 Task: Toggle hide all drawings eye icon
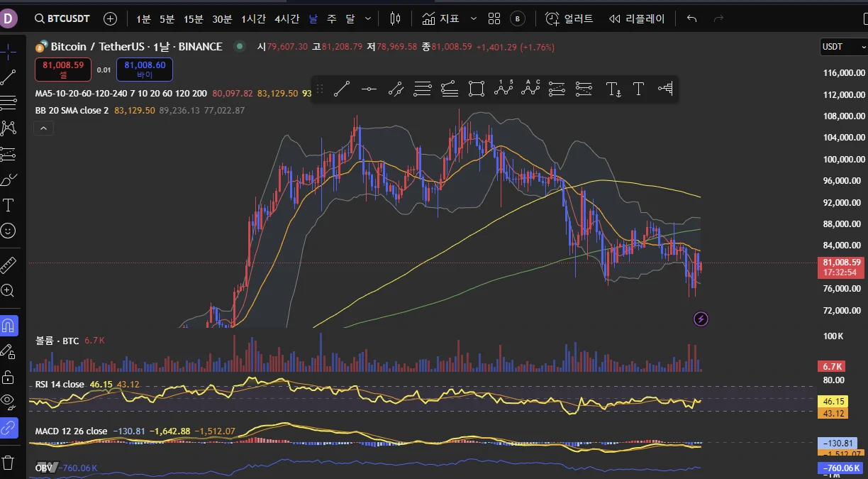point(9,400)
